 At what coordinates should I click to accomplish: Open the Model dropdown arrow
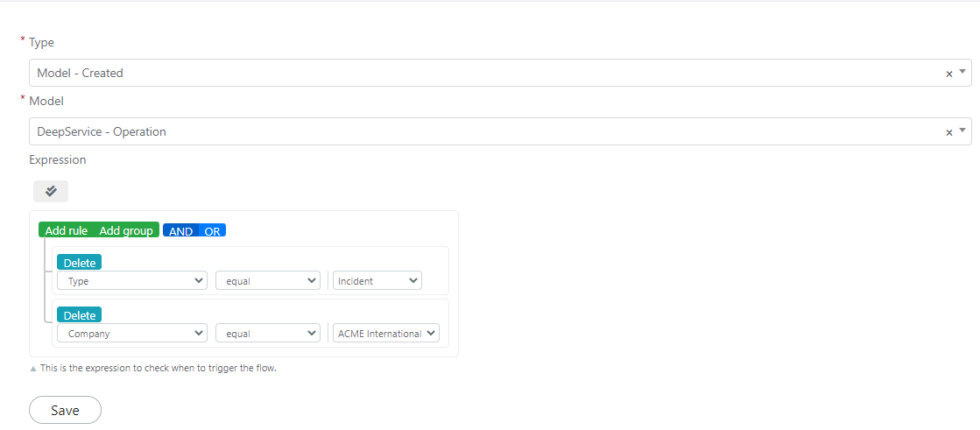coord(962,130)
